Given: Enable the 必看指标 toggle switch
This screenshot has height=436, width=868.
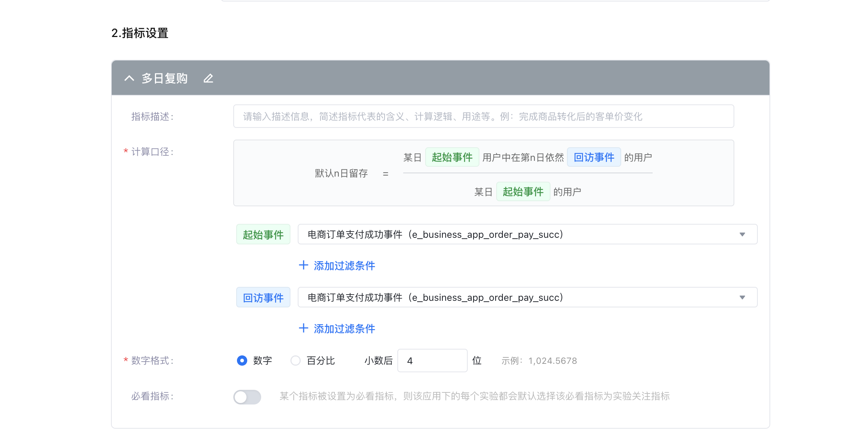Looking at the screenshot, I should (247, 397).
